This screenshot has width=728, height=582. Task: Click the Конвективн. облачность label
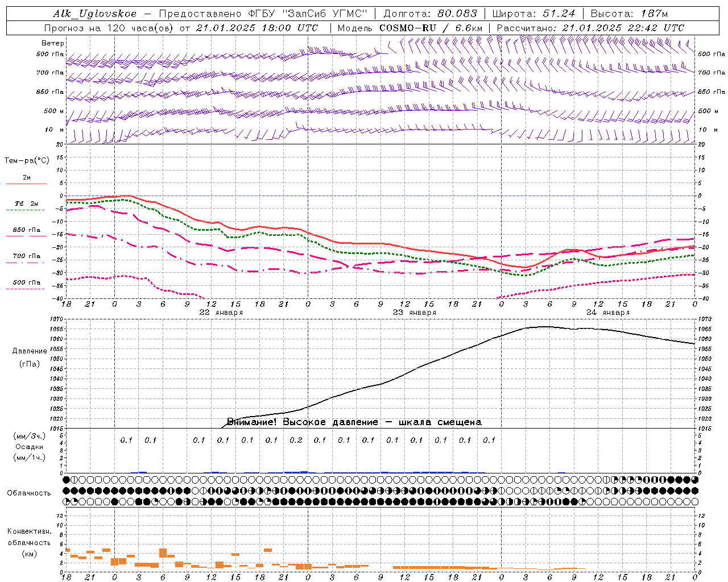pyautogui.click(x=29, y=537)
